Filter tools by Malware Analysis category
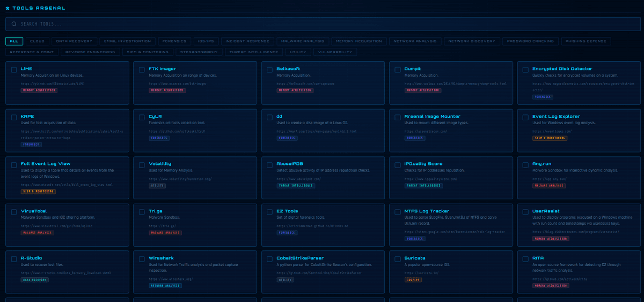Viewport: 644px width, 302px height. 301,41
